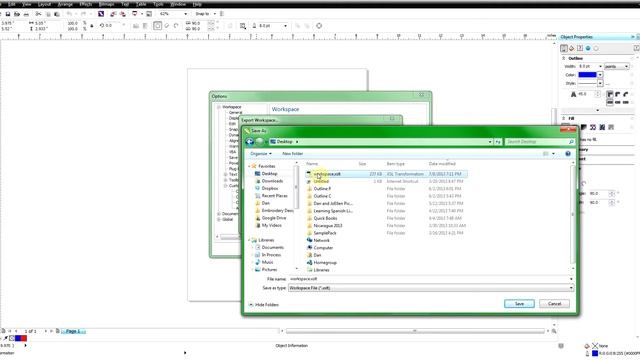Choose the beveled corners outline icon
The height and width of the screenshot is (360, 640).
(x=625, y=94)
